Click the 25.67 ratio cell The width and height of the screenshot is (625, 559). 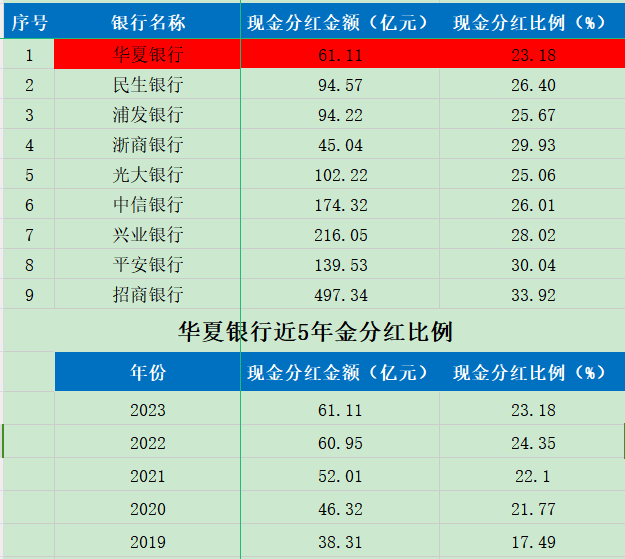pyautogui.click(x=532, y=114)
